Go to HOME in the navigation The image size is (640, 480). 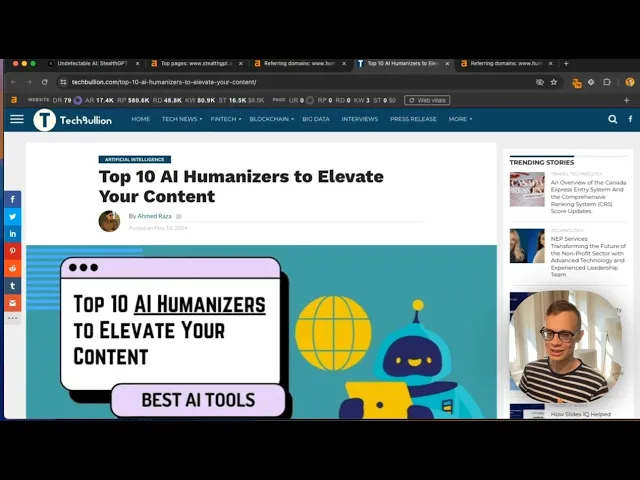(x=140, y=119)
